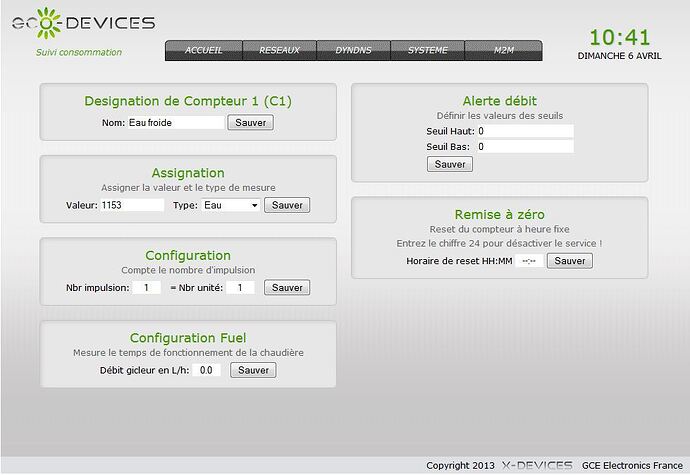Go to the SYSTEME tab
This screenshot has height=475, width=690.
(x=429, y=50)
